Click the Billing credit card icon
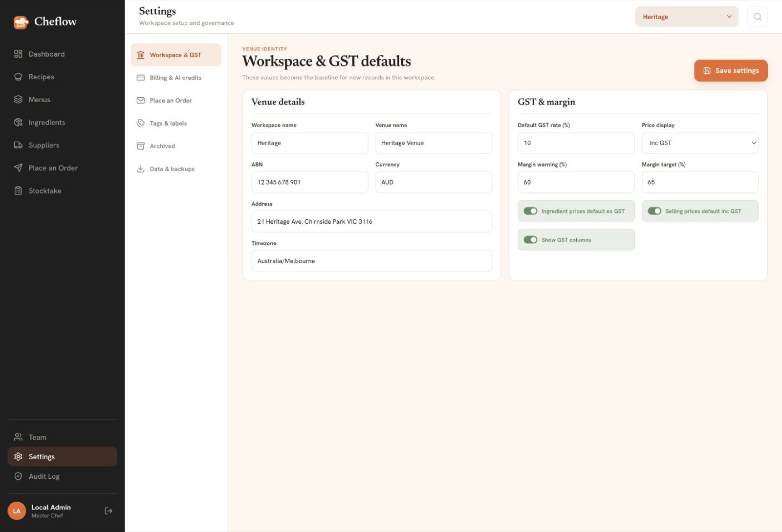The image size is (782, 532). click(x=141, y=78)
